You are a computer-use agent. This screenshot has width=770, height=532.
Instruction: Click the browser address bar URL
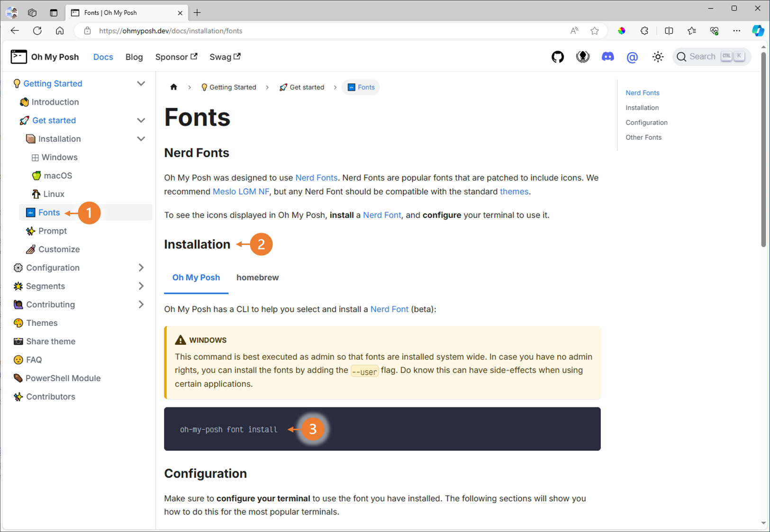click(171, 31)
